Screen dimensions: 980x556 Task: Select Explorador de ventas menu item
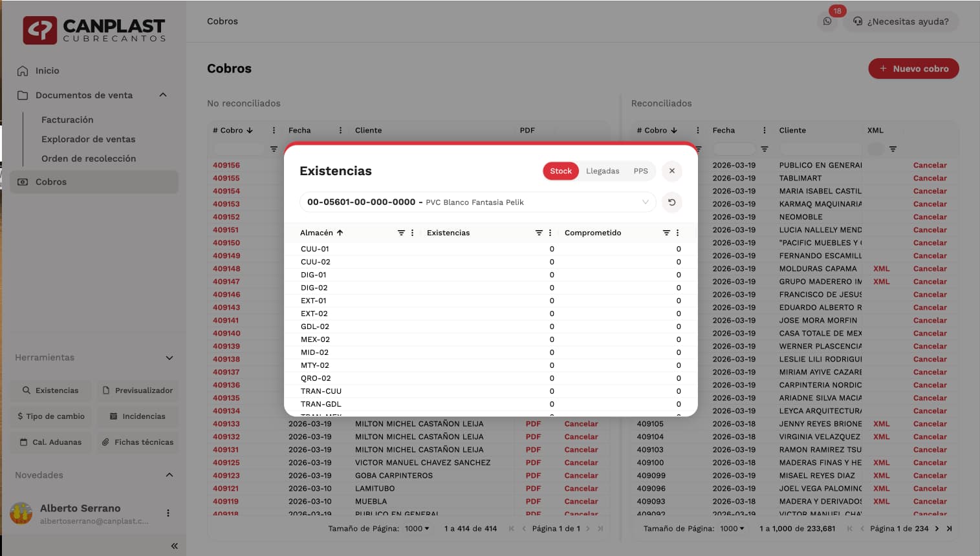[88, 139]
